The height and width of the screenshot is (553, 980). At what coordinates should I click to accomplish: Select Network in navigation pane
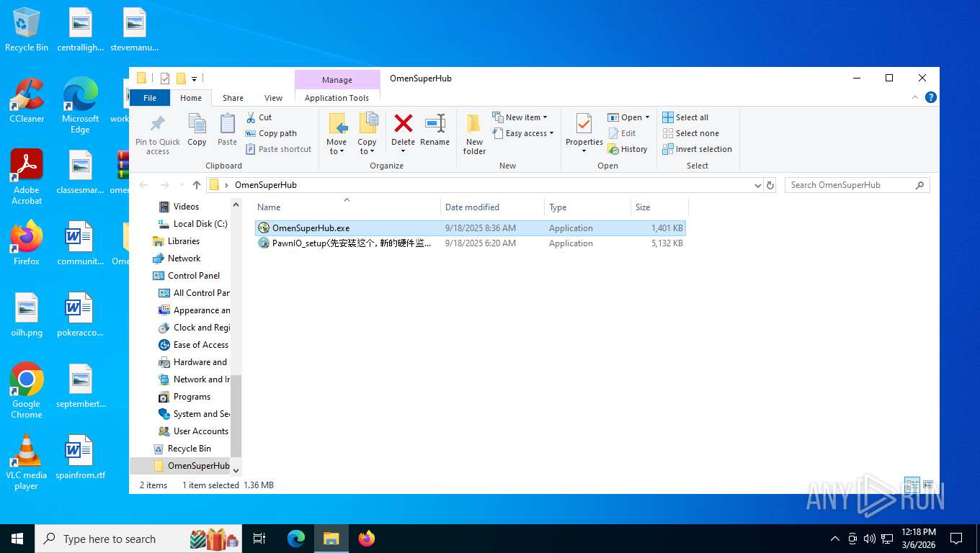tap(177, 258)
